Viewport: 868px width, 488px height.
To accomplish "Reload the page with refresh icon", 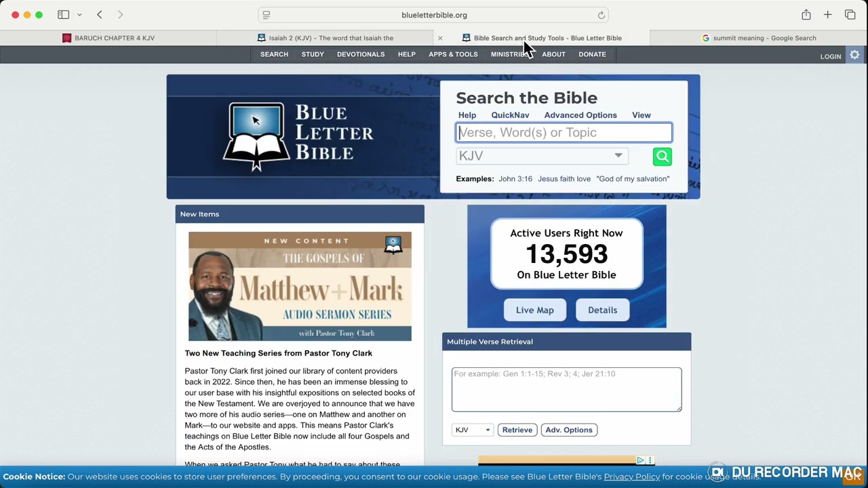I will tap(601, 15).
